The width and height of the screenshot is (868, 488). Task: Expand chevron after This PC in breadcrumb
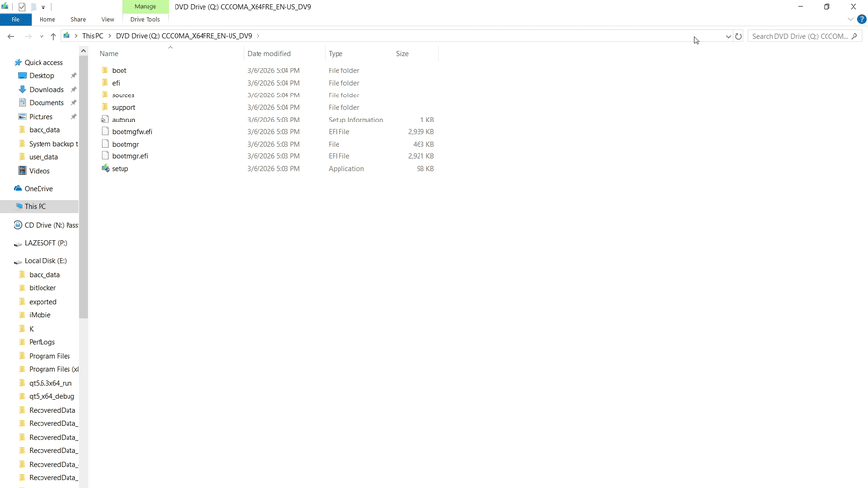point(110,36)
